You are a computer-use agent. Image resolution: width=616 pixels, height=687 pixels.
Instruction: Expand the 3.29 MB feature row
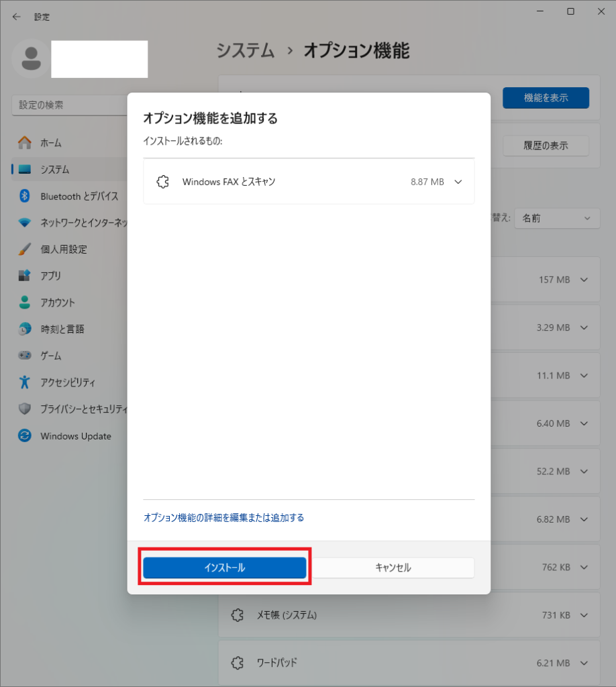[584, 327]
